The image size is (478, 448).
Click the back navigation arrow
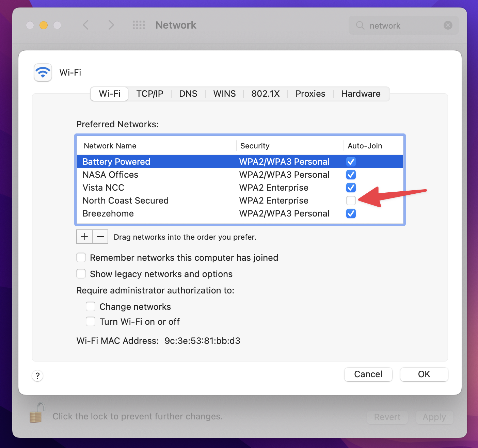[86, 25]
